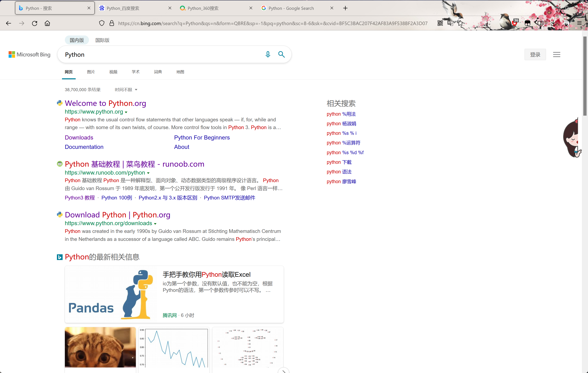Viewport: 588px width, 373px height.
Task: Toggle the sidebar panel icon in toolbar
Action: [540, 23]
